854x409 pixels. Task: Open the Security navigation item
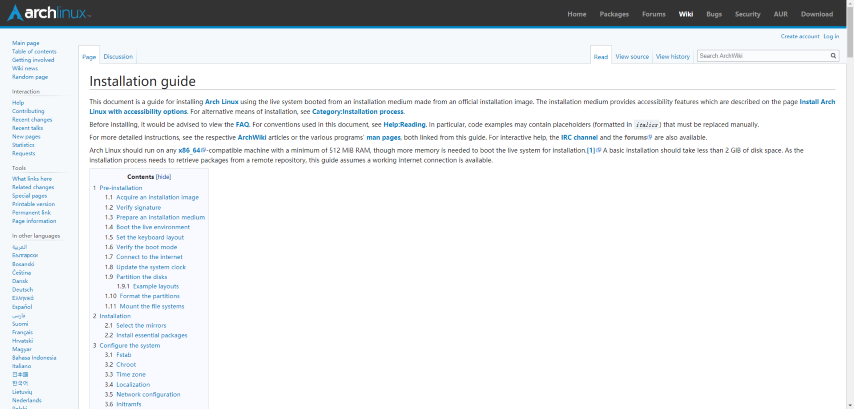(748, 14)
